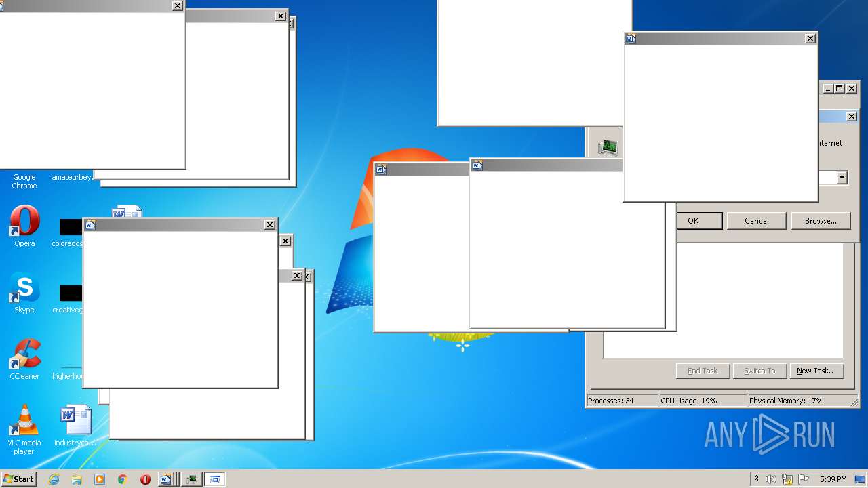Switch to the Word taskbar group
The image size is (868, 488).
168,479
